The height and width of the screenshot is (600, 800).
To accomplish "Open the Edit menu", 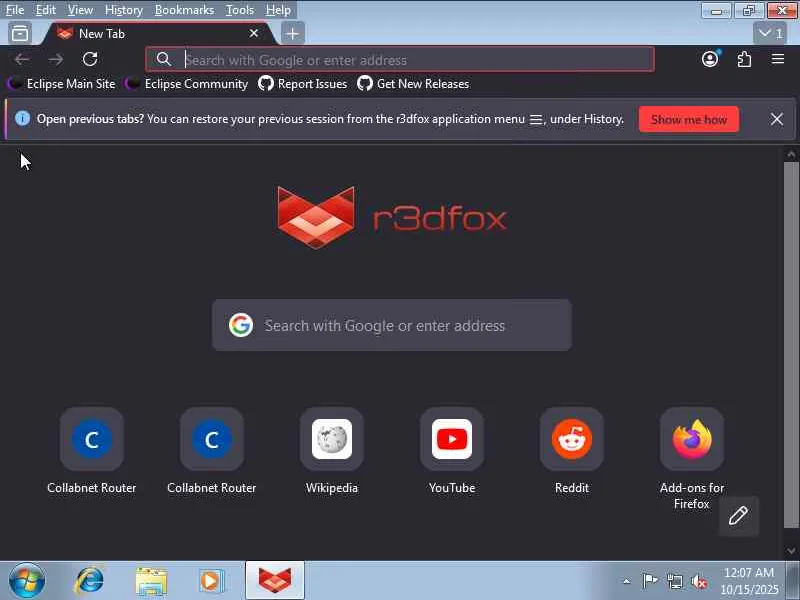I will point(45,10).
